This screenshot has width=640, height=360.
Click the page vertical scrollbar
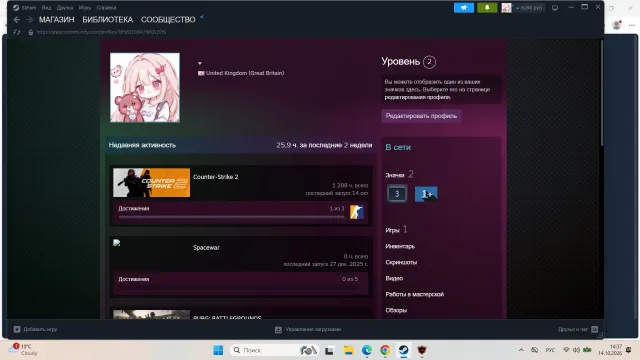click(601, 93)
